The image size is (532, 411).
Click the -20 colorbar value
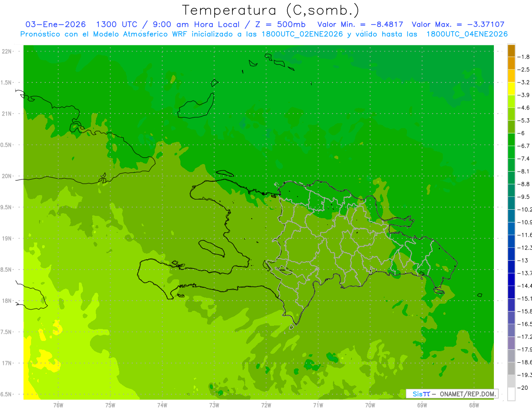point(524,388)
